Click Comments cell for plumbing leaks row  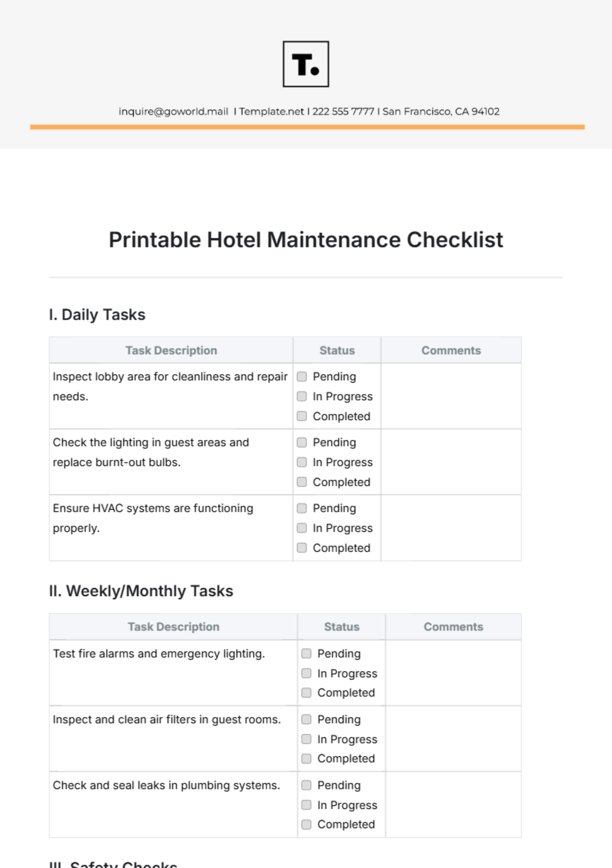(x=453, y=805)
